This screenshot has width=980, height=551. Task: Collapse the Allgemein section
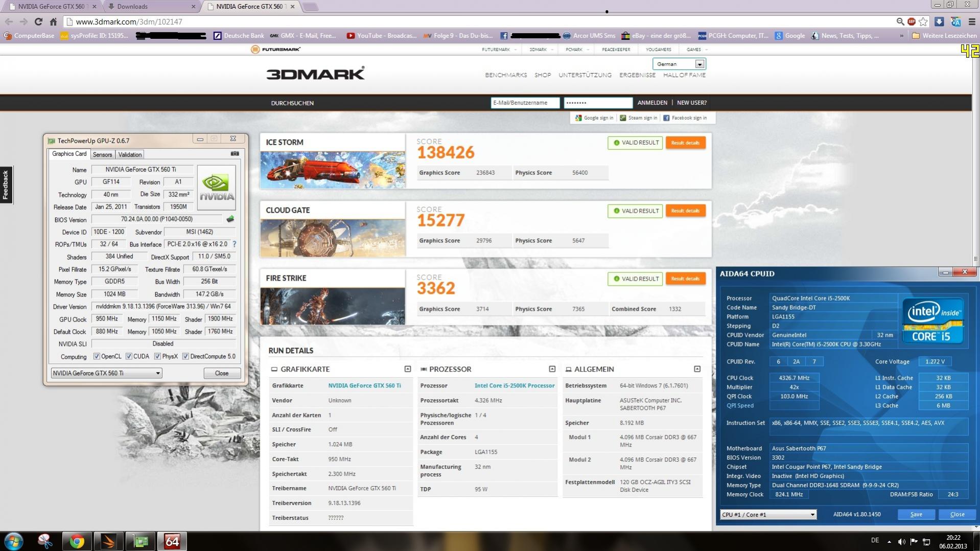tap(697, 369)
